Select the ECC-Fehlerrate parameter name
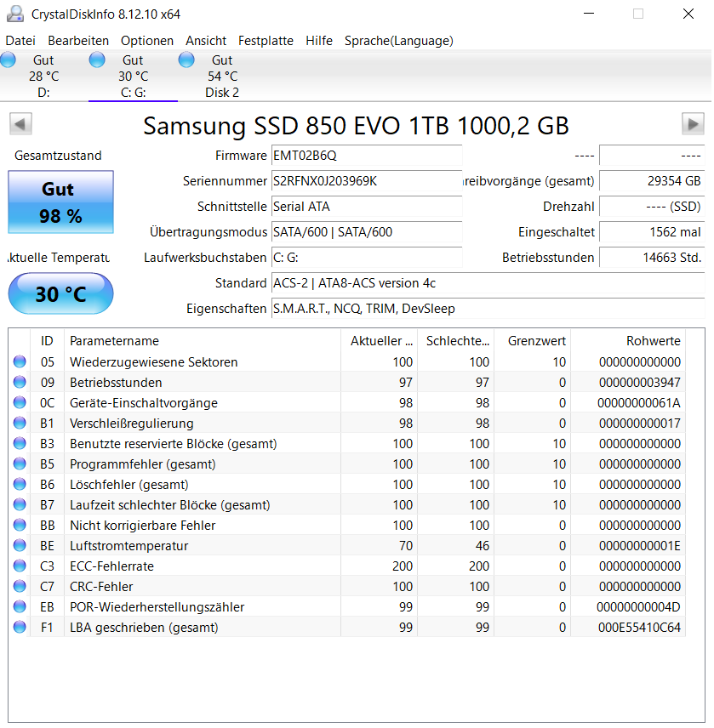This screenshot has width=714, height=728. (x=111, y=566)
